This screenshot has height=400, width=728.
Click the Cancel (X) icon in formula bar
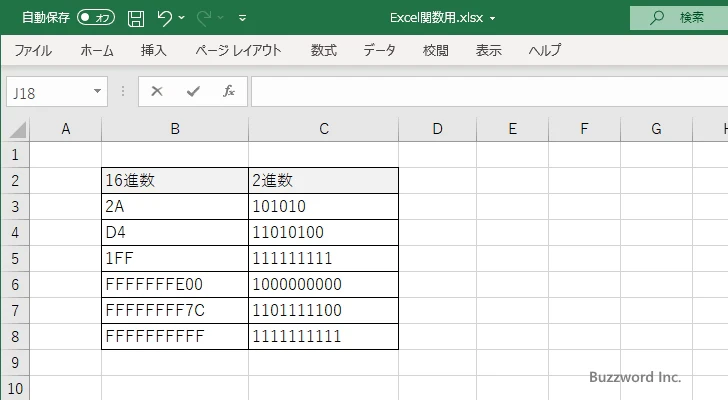[156, 91]
